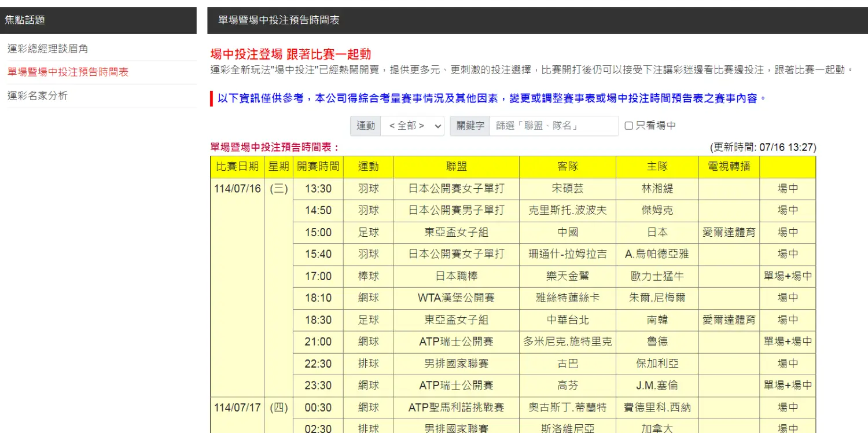Click the 22:30 start time cell

tap(318, 364)
